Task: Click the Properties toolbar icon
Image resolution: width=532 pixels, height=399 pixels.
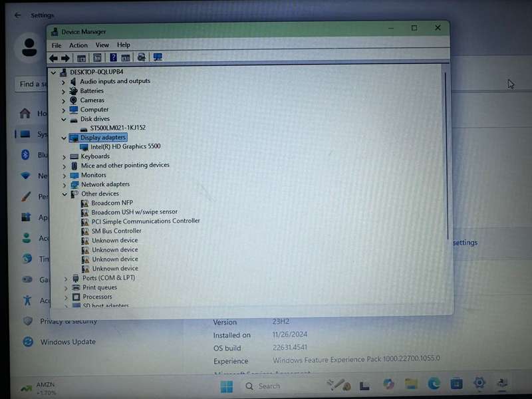Action: (x=97, y=58)
